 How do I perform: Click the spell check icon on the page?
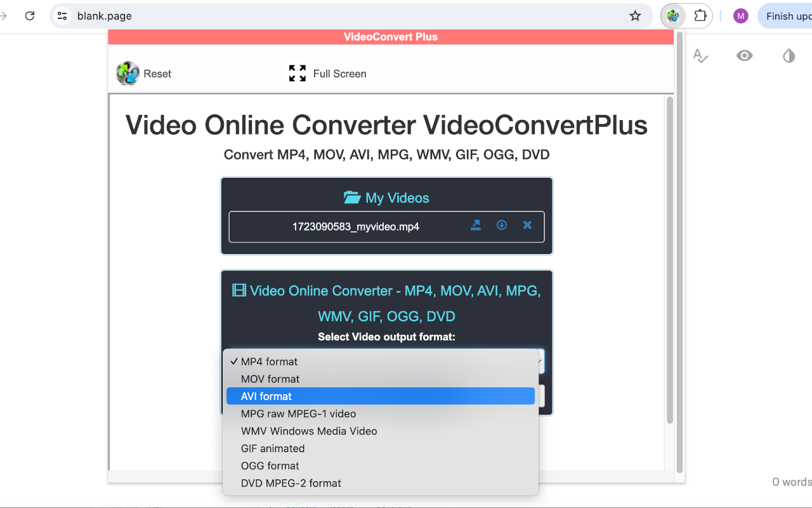(700, 56)
